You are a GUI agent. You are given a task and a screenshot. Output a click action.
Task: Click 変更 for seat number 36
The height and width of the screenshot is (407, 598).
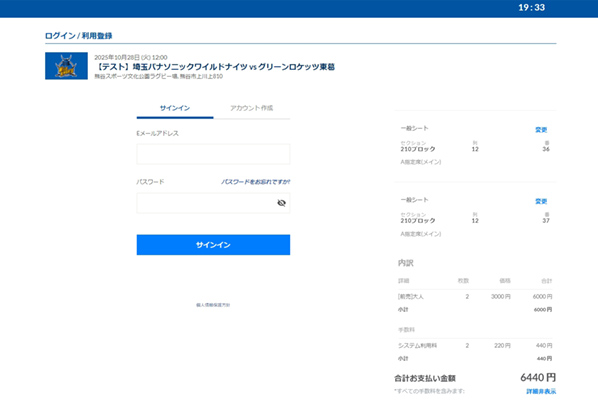pos(541,130)
